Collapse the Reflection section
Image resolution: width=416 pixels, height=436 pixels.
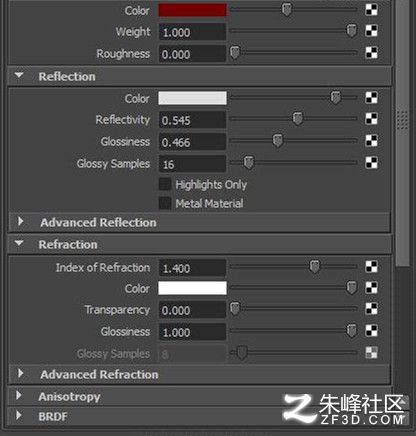tap(19, 76)
